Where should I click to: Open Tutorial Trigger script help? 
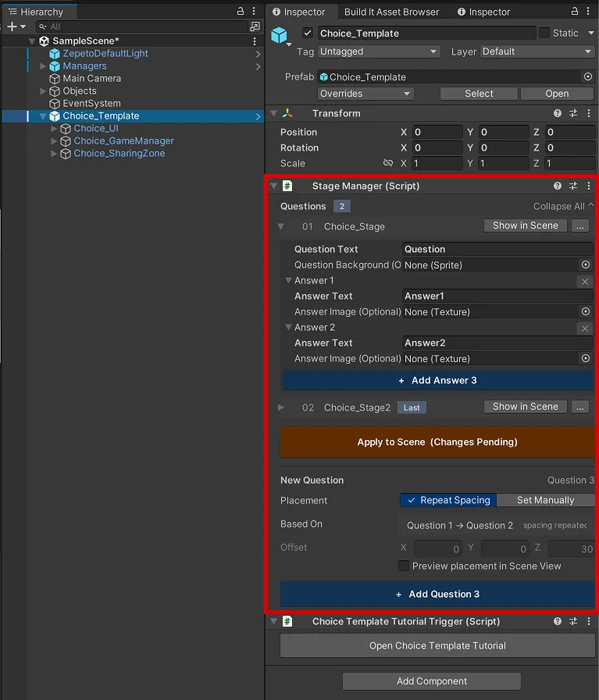pos(558,621)
